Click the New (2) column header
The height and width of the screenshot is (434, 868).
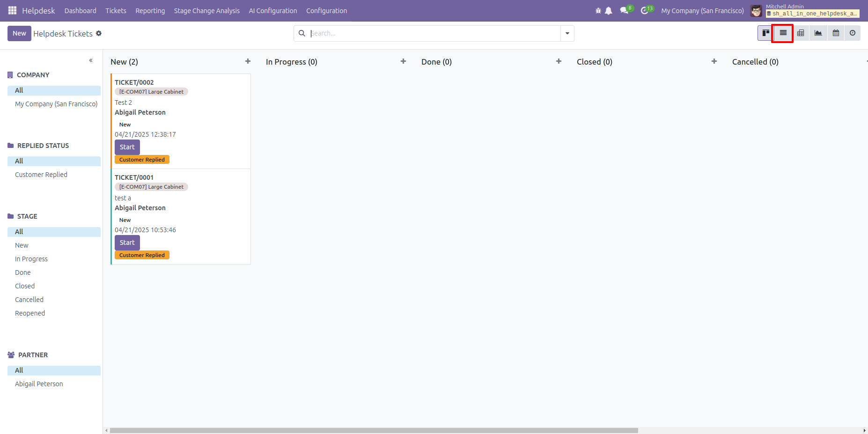point(124,62)
